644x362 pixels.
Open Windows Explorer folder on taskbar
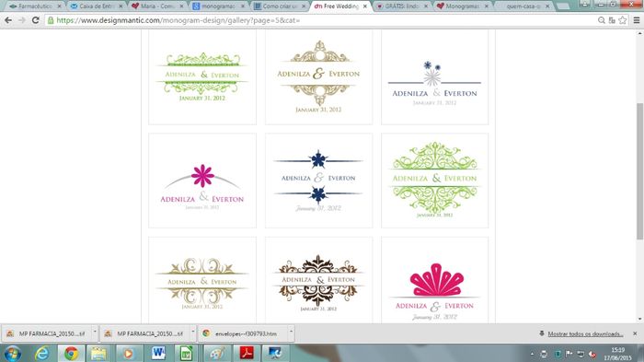coord(98,354)
